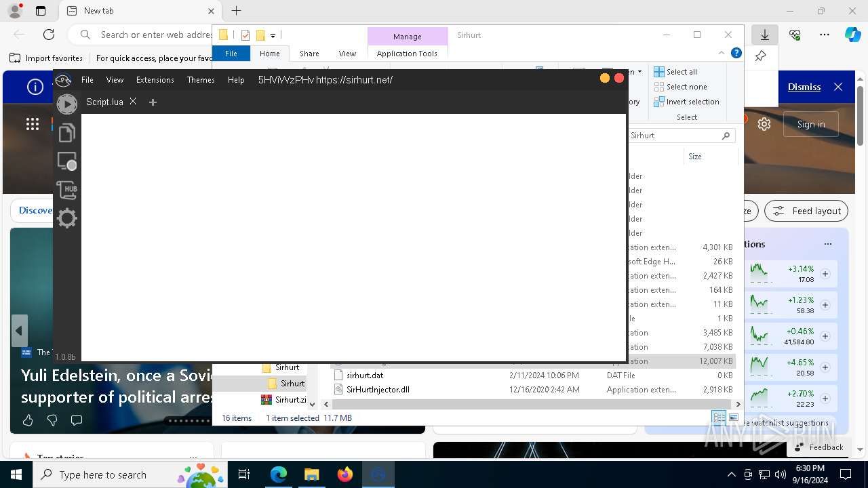Click the SirHurt logo icon in title bar

[63, 80]
